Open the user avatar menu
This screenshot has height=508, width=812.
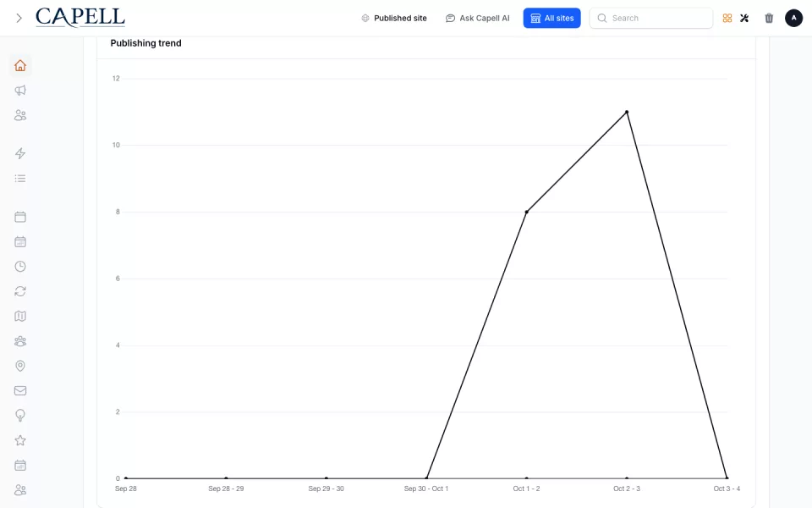pyautogui.click(x=793, y=18)
